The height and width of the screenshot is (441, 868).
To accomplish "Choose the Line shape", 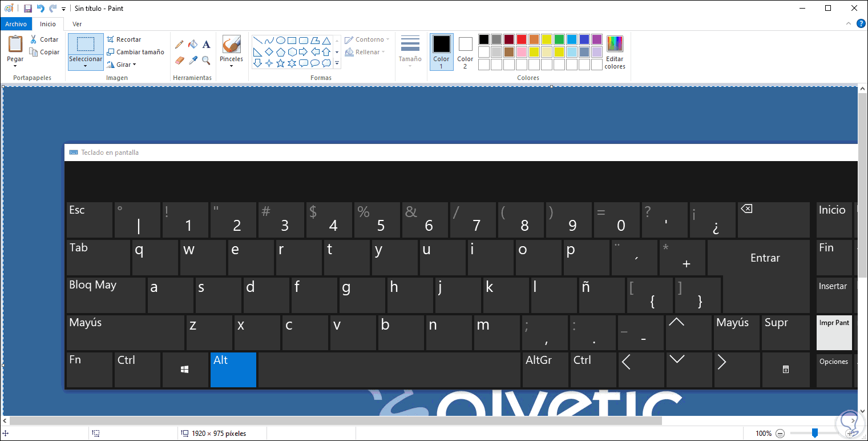I will click(257, 41).
